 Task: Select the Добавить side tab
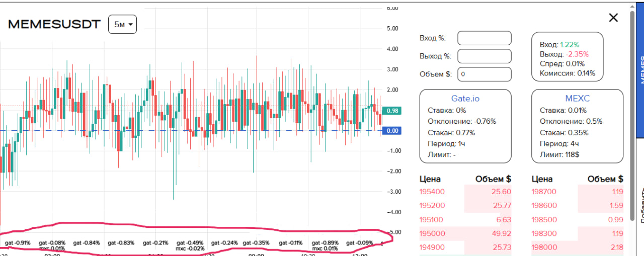640,206
